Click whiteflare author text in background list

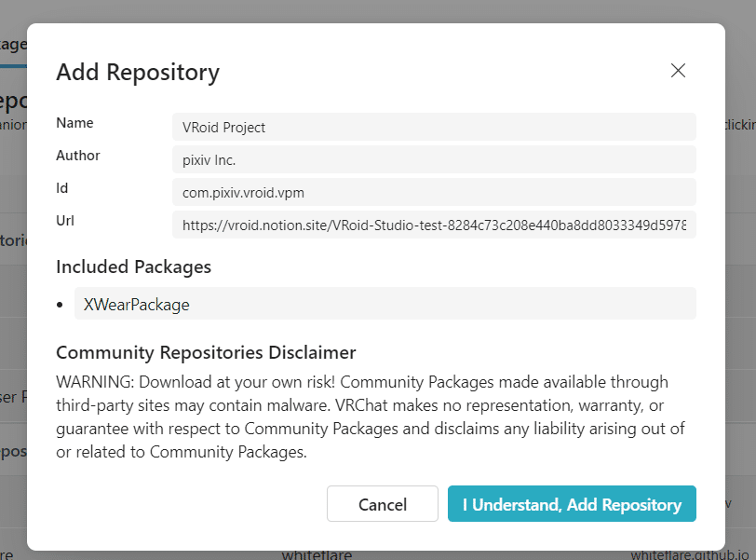coord(317,554)
